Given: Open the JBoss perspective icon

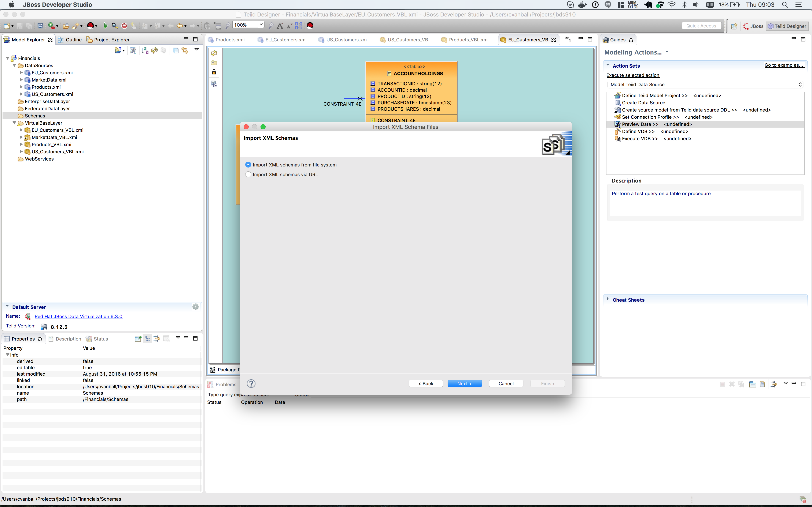Looking at the screenshot, I should tap(753, 26).
